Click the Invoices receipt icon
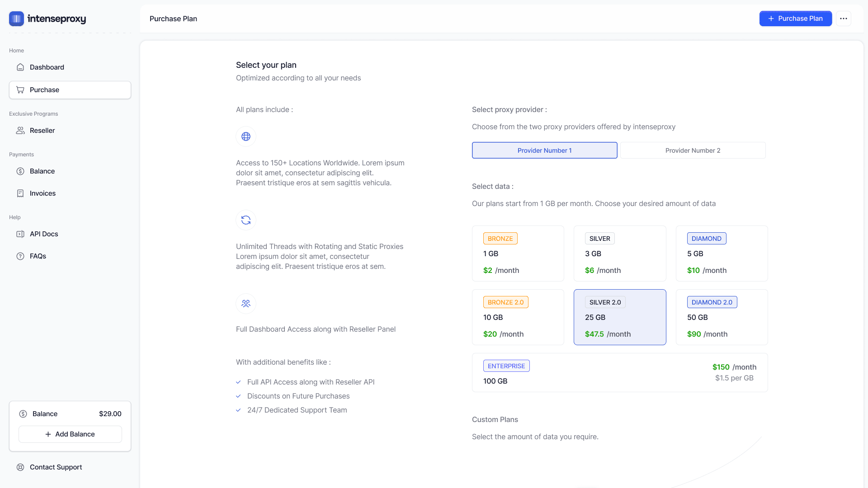 click(x=20, y=193)
